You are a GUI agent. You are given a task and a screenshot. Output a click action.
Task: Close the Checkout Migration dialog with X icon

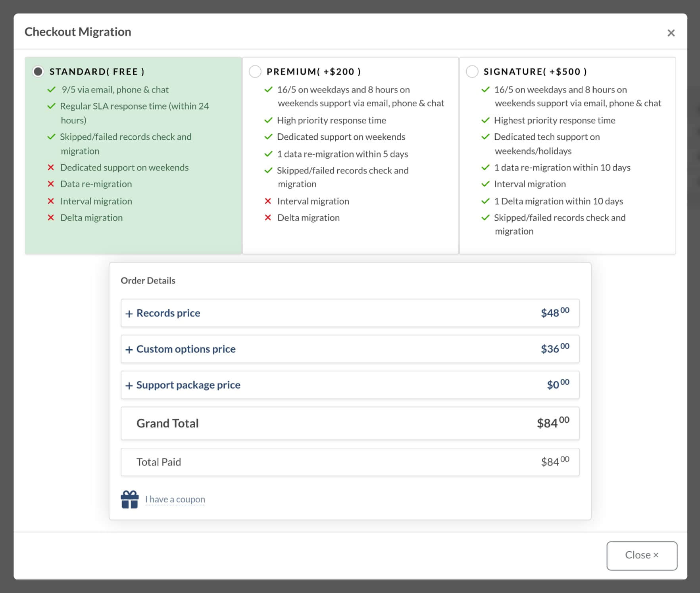click(671, 33)
